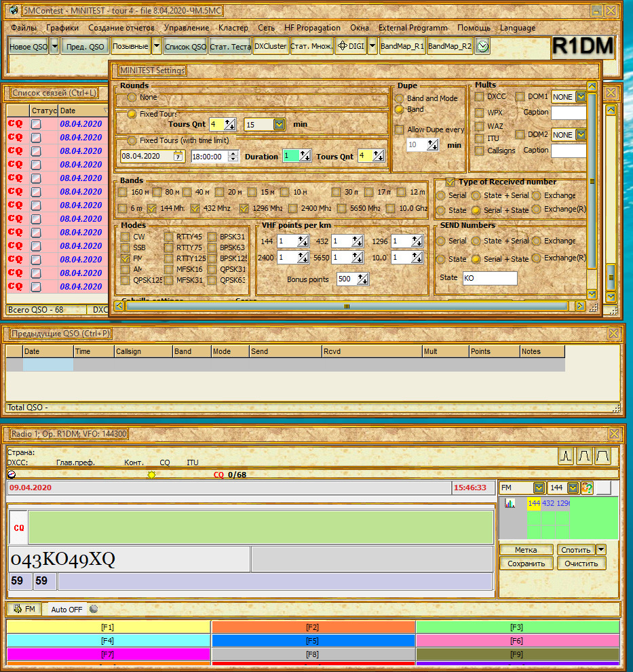
Task: Uncheck the 144 Mhz band checkbox
Action: [x=152, y=208]
